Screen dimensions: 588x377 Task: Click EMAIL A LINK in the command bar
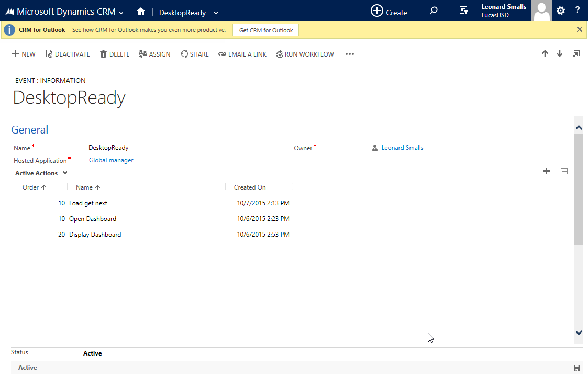(242, 54)
